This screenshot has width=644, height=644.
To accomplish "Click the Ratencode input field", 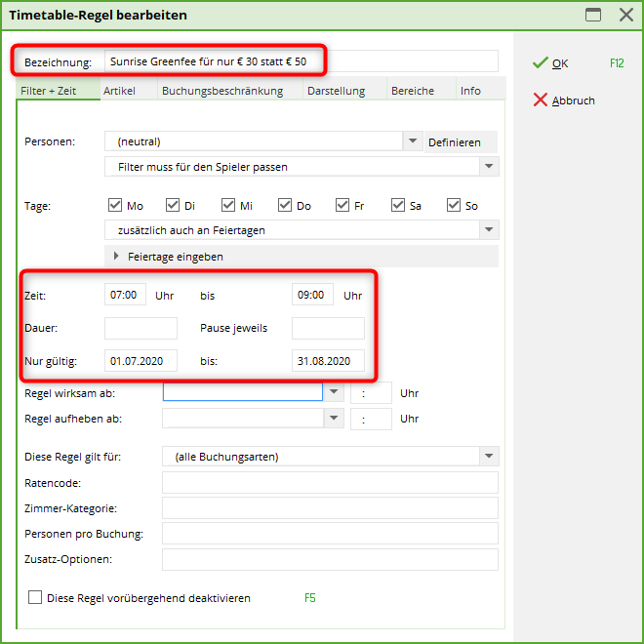I will coord(330,483).
